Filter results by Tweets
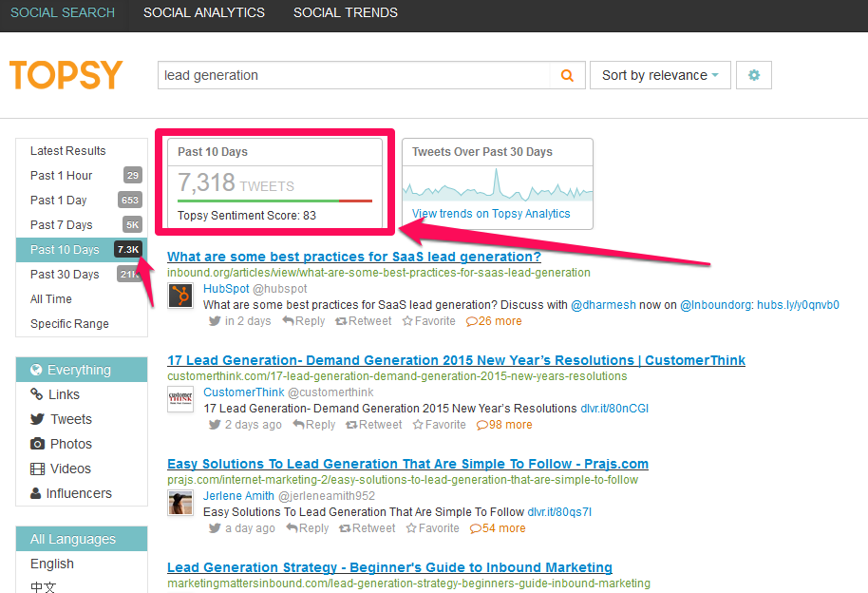This screenshot has height=593, width=868. click(82, 419)
